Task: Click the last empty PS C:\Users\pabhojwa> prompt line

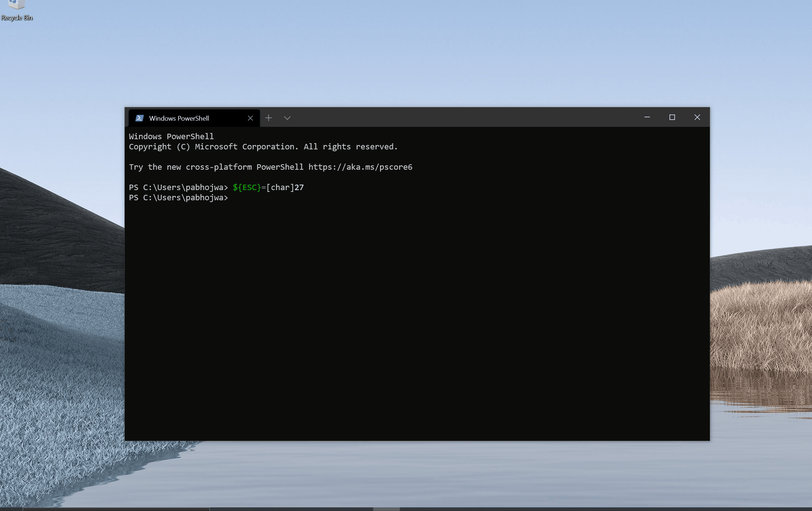Action: point(178,198)
